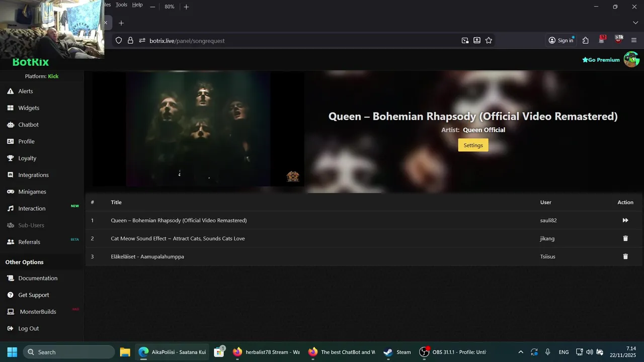Click the volume speaker tray icon

(589, 352)
